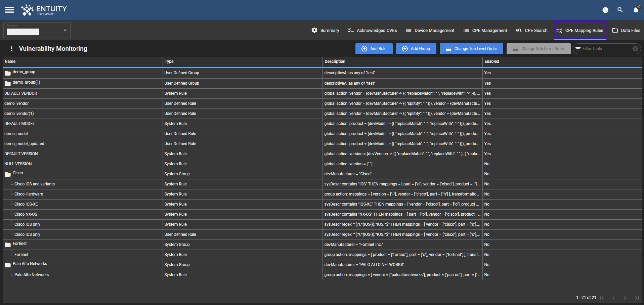
Task: Click the Fortinet folder icon
Action: click(x=8, y=245)
